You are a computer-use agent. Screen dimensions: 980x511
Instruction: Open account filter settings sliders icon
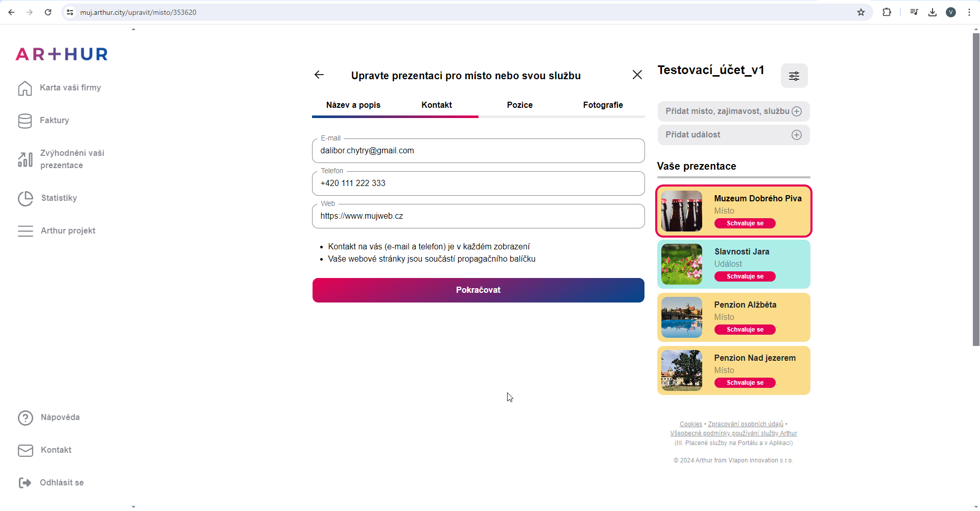tap(794, 76)
